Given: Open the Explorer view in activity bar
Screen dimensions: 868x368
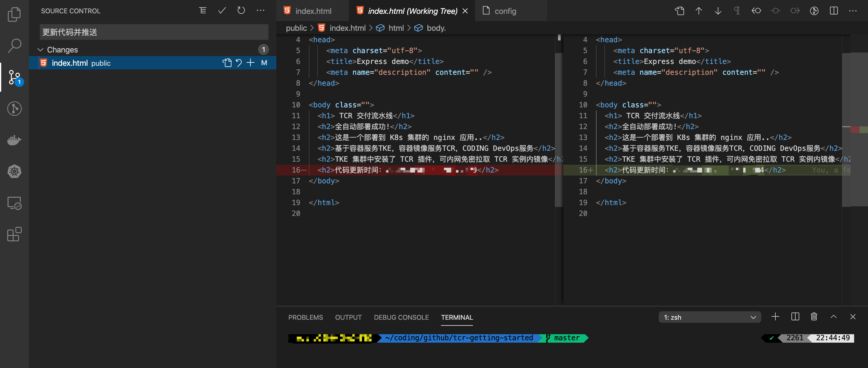Looking at the screenshot, I should tap(14, 14).
